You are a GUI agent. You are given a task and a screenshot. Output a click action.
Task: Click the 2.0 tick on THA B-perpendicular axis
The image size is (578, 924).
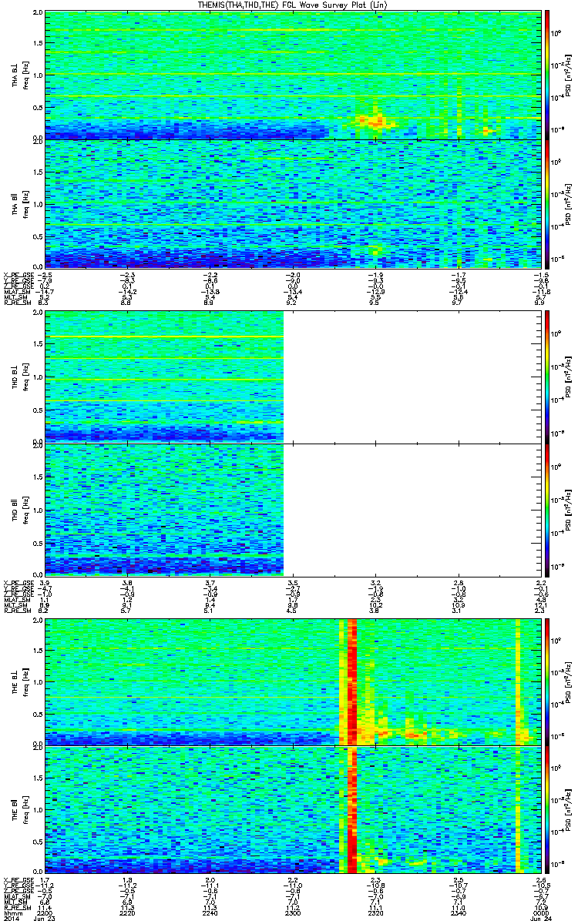coord(38,14)
